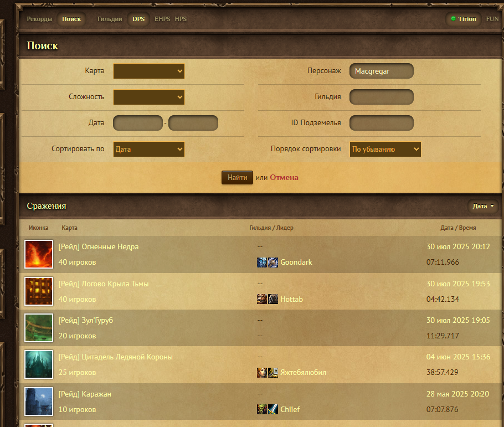This screenshot has height=427, width=504.
Task: Switch to the Рекорды tab
Action: 39,19
